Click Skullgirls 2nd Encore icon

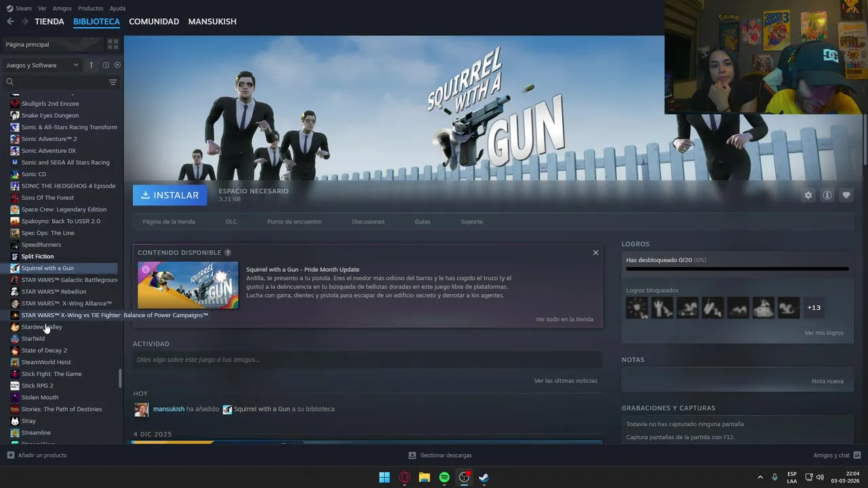pos(15,104)
